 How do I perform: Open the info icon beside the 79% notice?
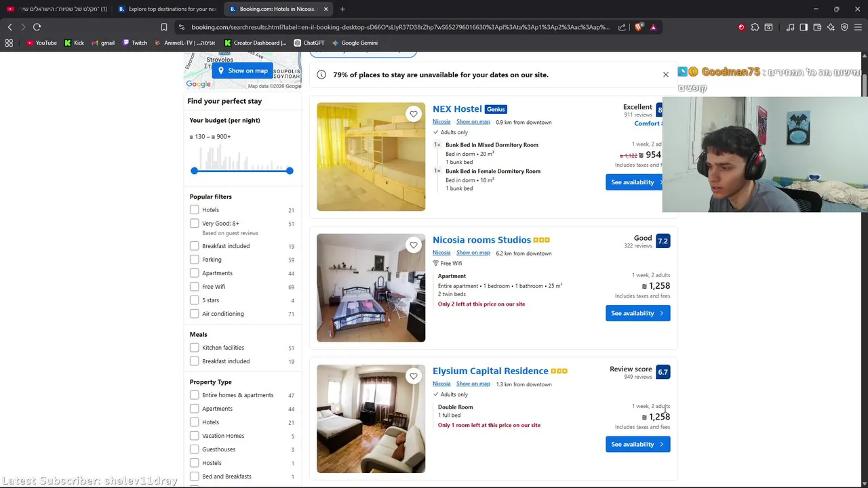click(x=321, y=75)
